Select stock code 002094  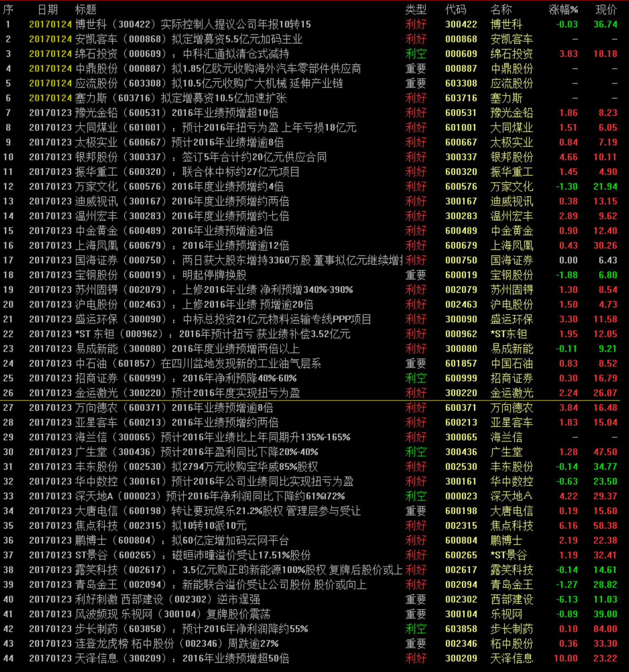click(x=461, y=584)
